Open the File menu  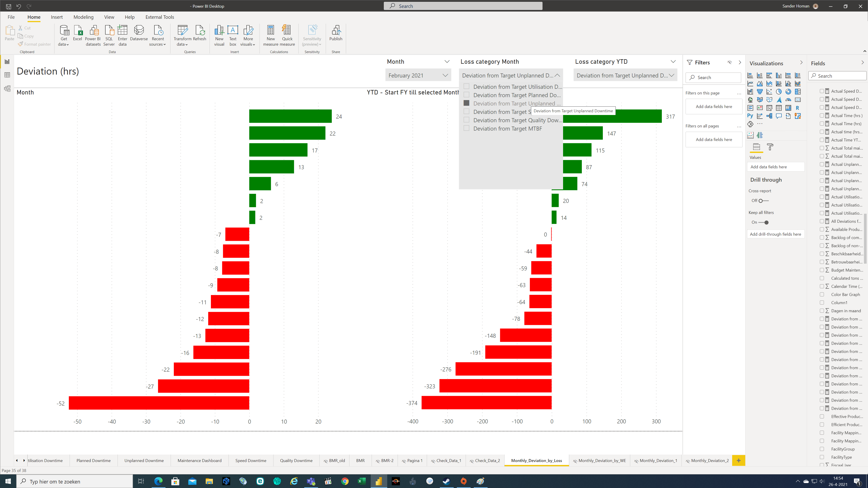pyautogui.click(x=11, y=17)
